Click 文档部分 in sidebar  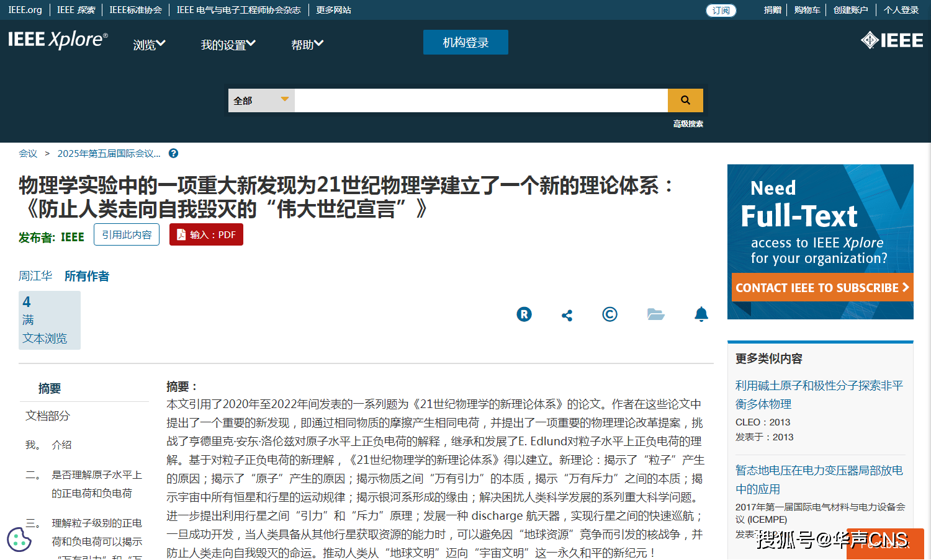click(x=48, y=416)
